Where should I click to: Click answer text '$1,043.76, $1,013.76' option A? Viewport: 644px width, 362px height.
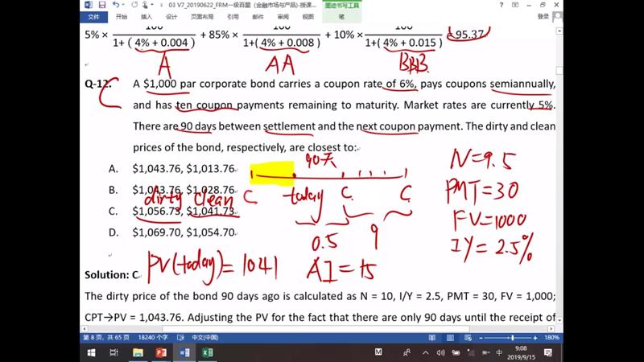(184, 169)
